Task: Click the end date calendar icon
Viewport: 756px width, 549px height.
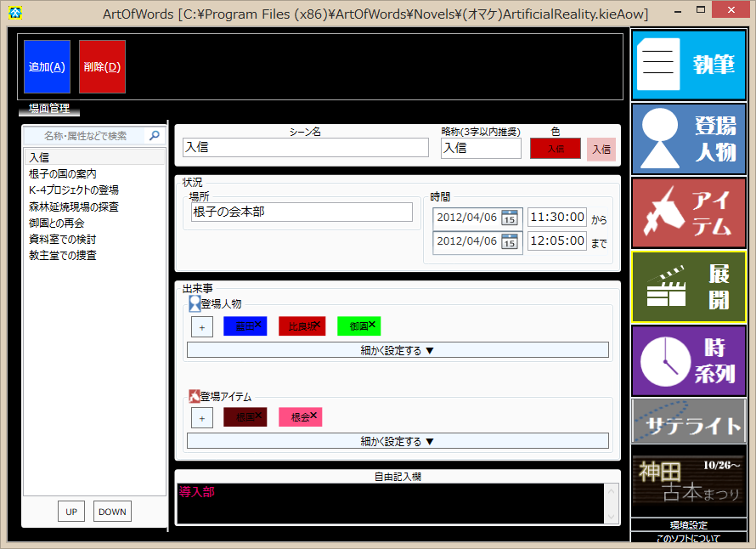Action: click(x=510, y=242)
